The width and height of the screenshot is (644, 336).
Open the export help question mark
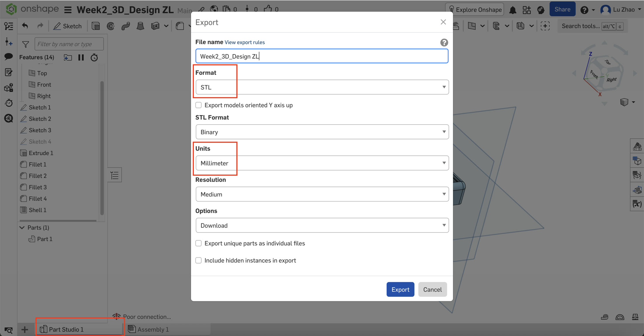coord(444,42)
